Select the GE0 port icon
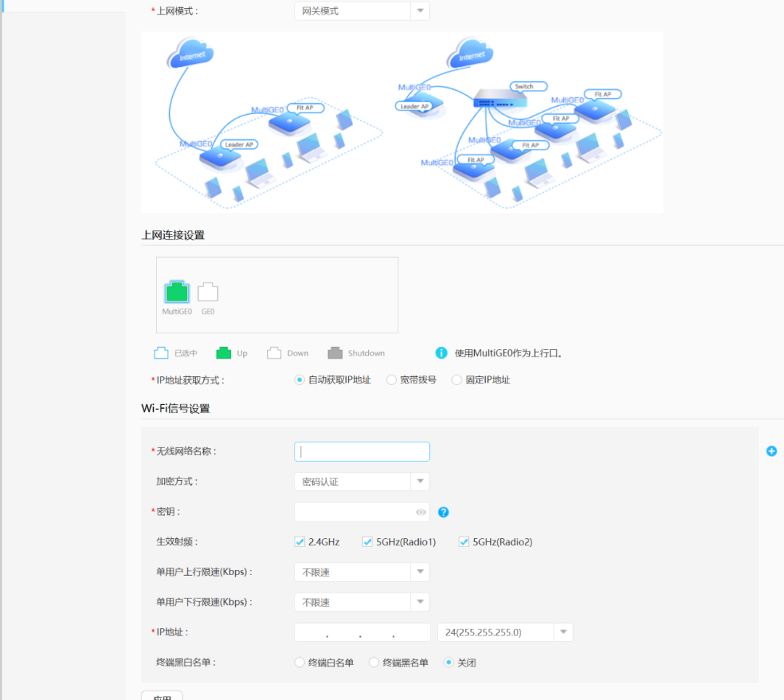This screenshot has height=700, width=784. (x=208, y=292)
